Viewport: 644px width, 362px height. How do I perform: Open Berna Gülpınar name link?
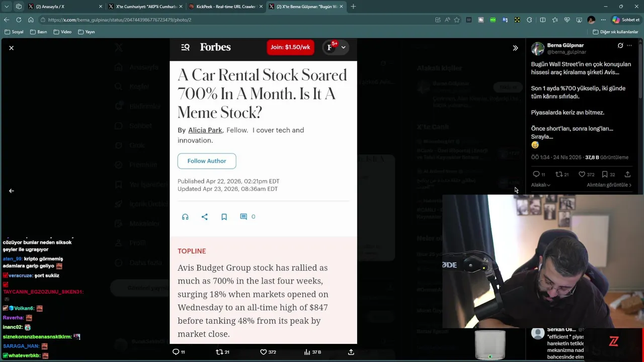click(x=566, y=45)
